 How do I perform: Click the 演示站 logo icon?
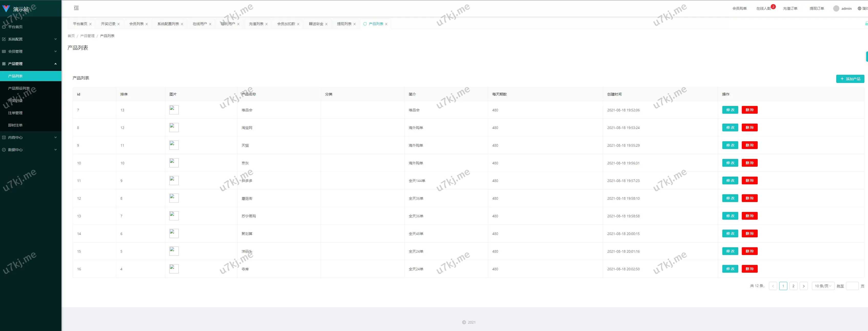click(x=6, y=8)
